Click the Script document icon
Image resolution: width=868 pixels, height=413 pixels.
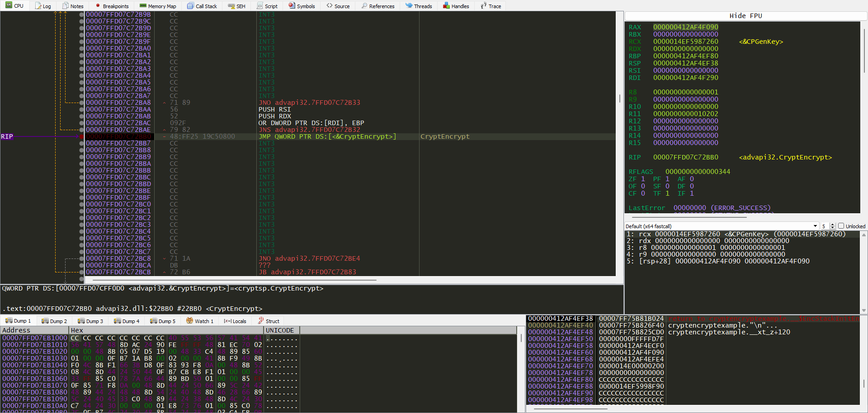[260, 6]
